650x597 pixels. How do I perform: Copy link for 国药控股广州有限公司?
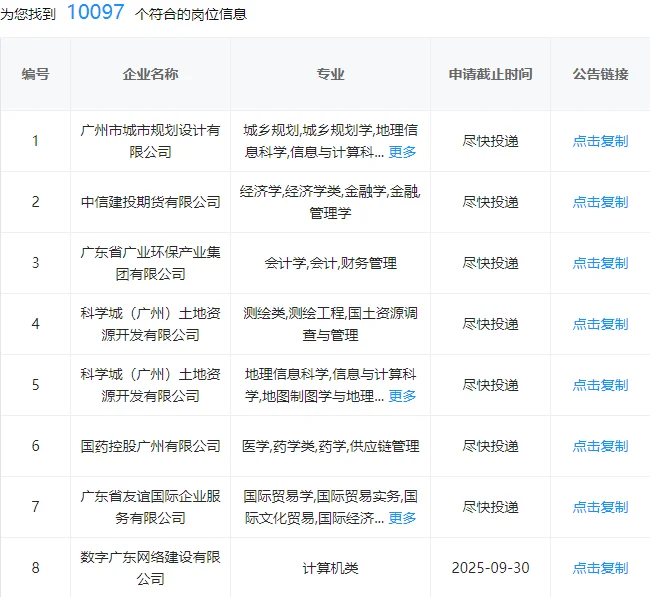pyautogui.click(x=600, y=446)
